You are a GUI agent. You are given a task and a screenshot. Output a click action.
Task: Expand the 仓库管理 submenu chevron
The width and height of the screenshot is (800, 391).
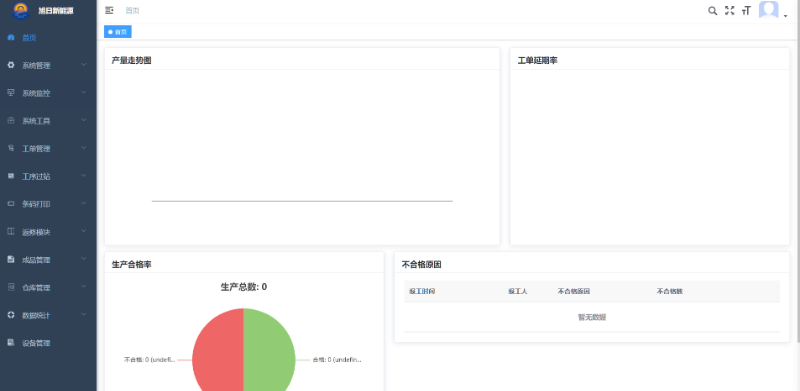pos(84,287)
